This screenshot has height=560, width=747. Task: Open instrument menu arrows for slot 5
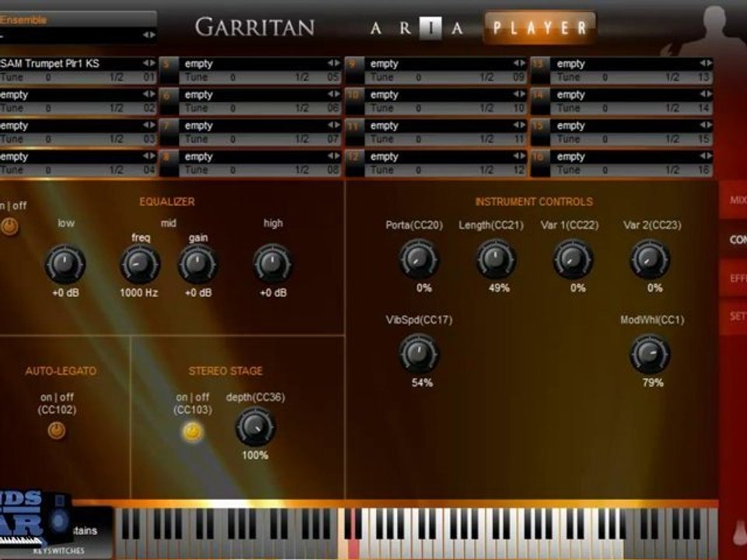[x=334, y=63]
